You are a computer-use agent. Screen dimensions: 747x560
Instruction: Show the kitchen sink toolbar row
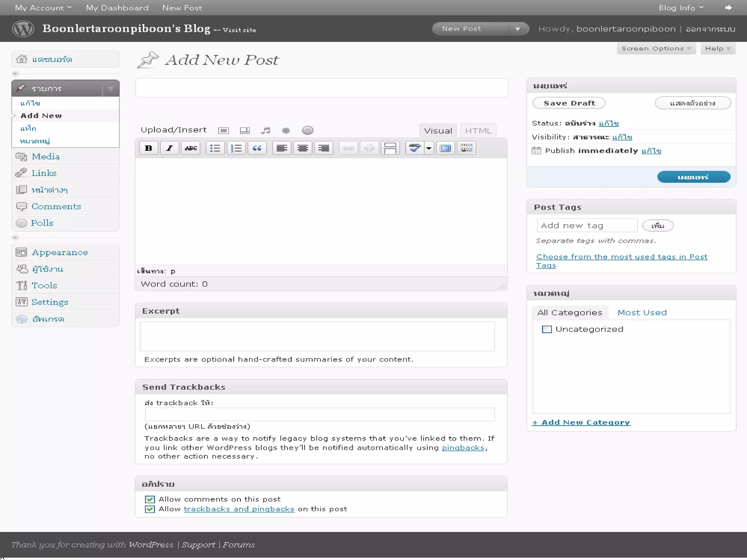[x=467, y=148]
